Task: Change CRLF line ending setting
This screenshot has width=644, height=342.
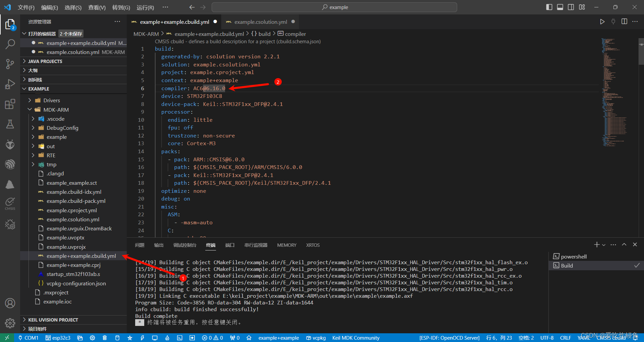Action: pos(566,338)
